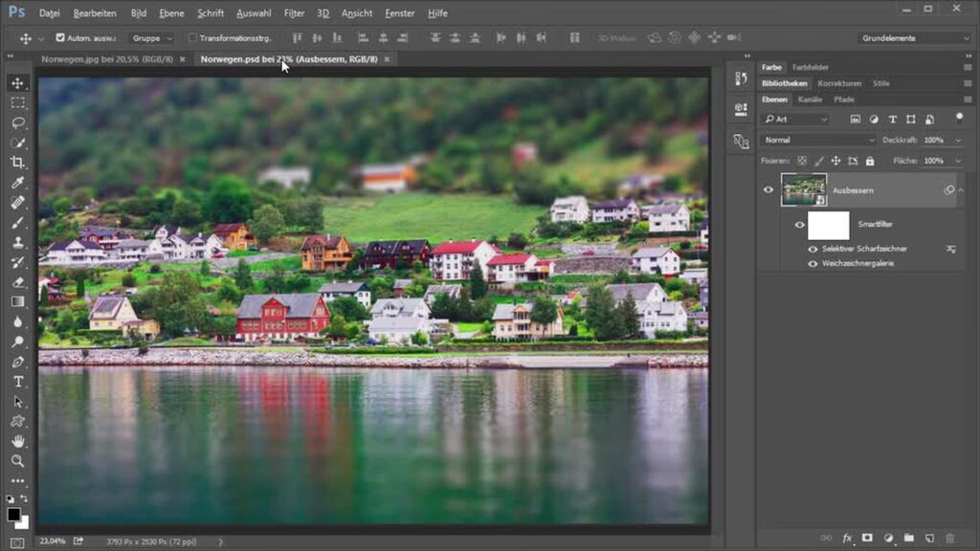Viewport: 980px width, 551px height.
Task: Select the Hand tool
Action: [17, 441]
